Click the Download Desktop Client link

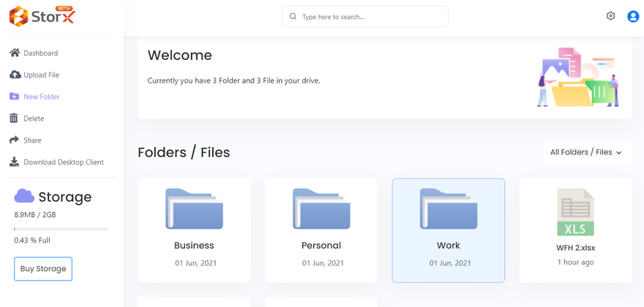coord(64,162)
